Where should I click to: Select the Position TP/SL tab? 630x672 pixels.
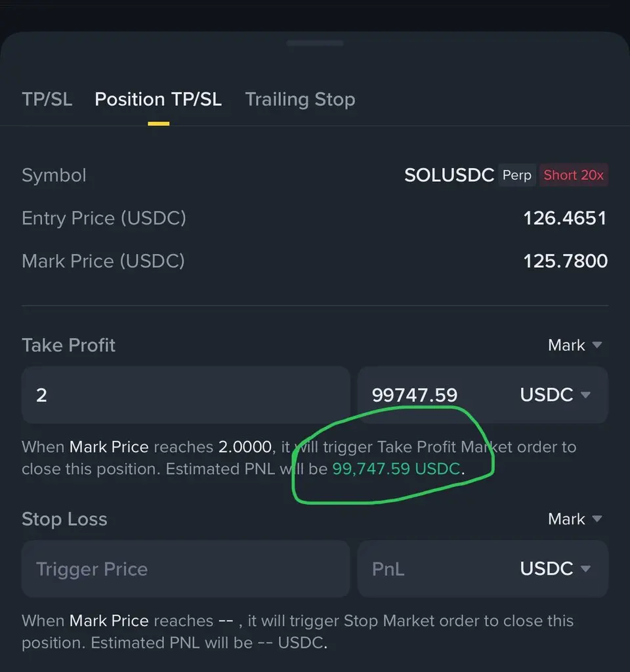[x=158, y=100]
